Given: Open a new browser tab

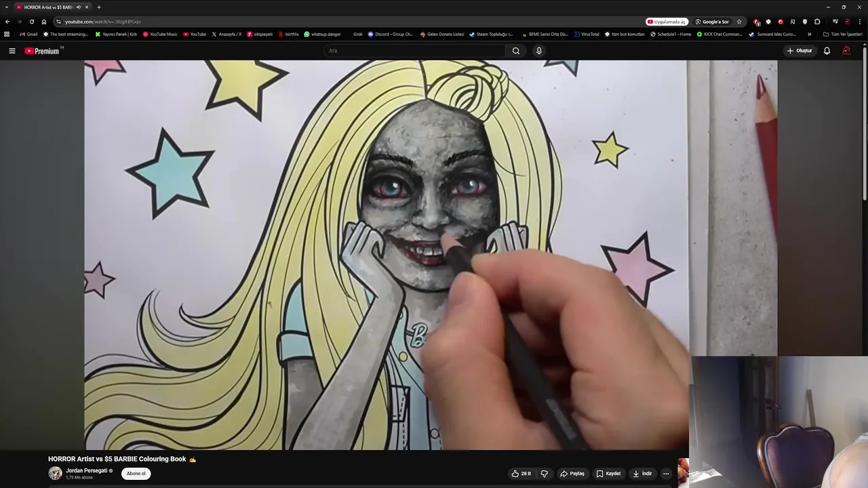Looking at the screenshot, I should pos(99,7).
